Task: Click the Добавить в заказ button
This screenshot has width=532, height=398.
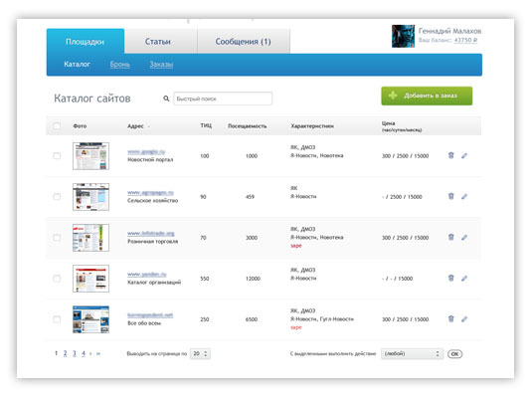Action: [427, 96]
